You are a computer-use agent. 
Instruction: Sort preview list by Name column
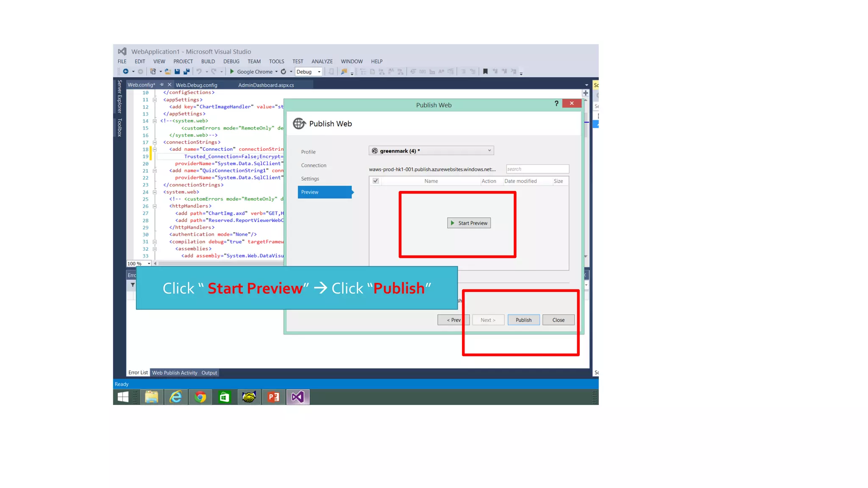[431, 181]
